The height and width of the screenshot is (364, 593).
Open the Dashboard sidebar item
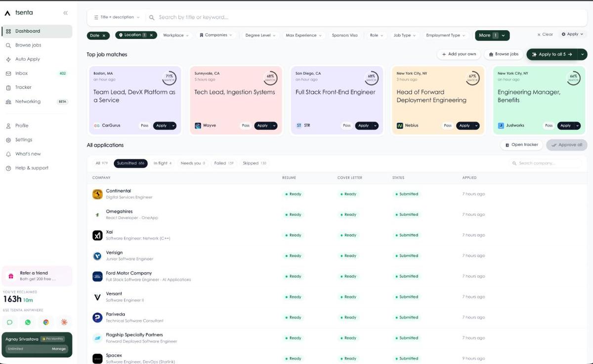click(x=37, y=31)
